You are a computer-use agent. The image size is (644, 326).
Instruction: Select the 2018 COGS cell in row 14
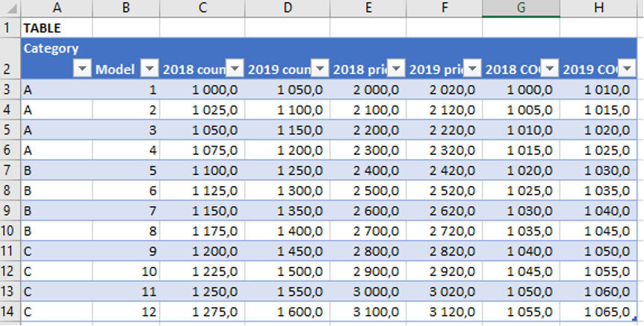(521, 312)
